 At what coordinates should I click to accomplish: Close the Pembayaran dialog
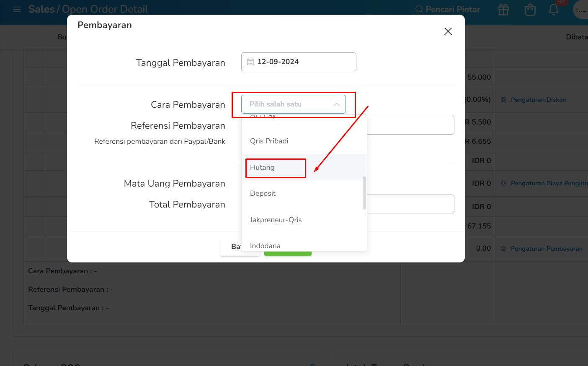pos(448,31)
